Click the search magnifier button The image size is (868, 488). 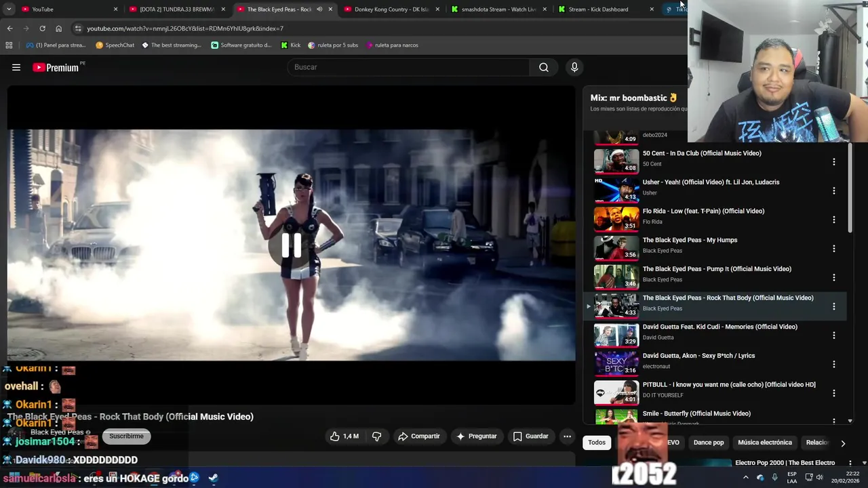click(x=544, y=67)
